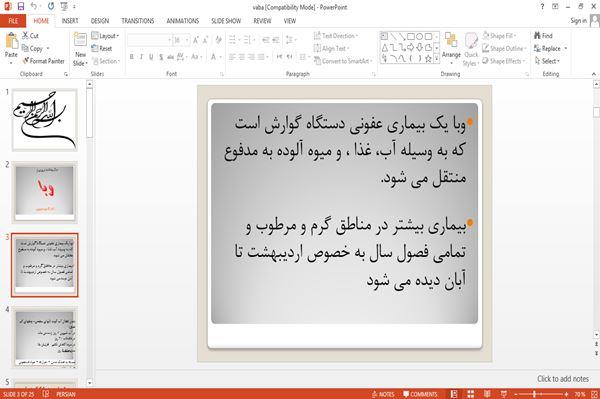Image resolution: width=600 pixels, height=399 pixels.
Task: Switch to Slide Sorter view in status bar
Action: tap(471, 394)
